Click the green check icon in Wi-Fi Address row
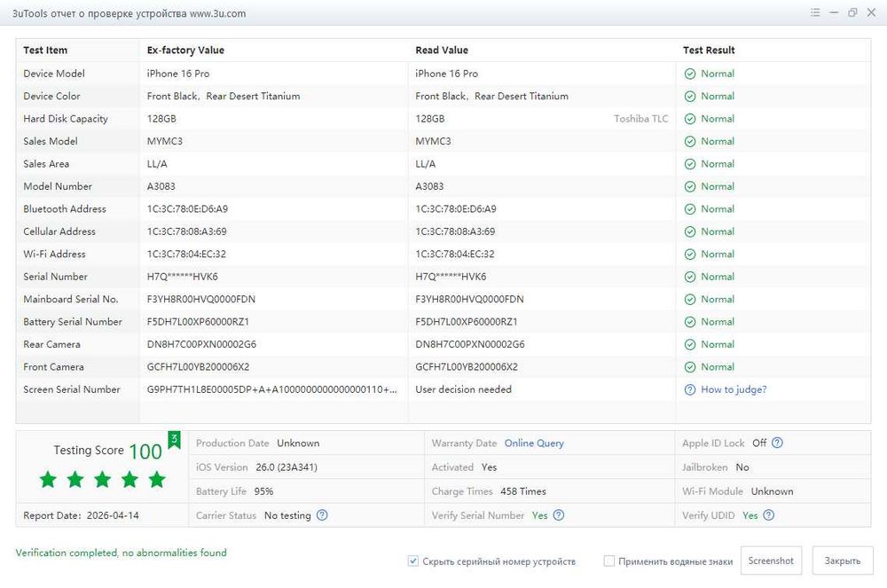 (x=689, y=255)
